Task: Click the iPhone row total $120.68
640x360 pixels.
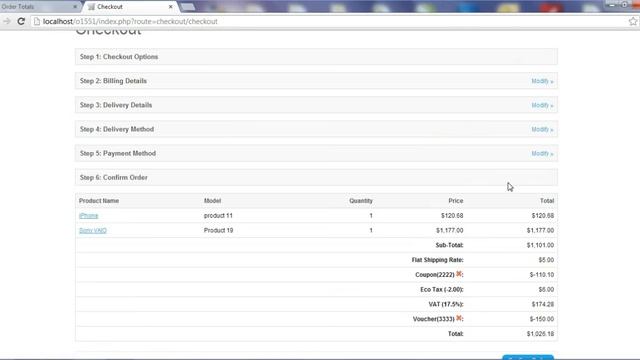Action: pyautogui.click(x=542, y=216)
